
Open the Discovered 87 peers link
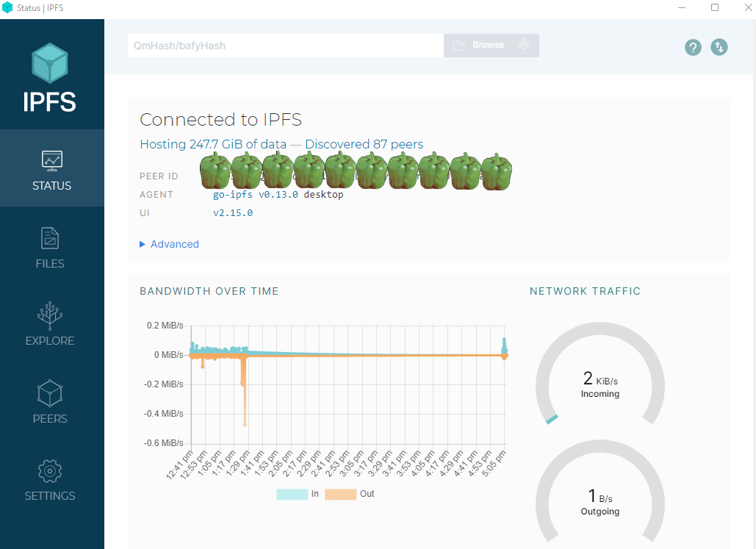[364, 144]
